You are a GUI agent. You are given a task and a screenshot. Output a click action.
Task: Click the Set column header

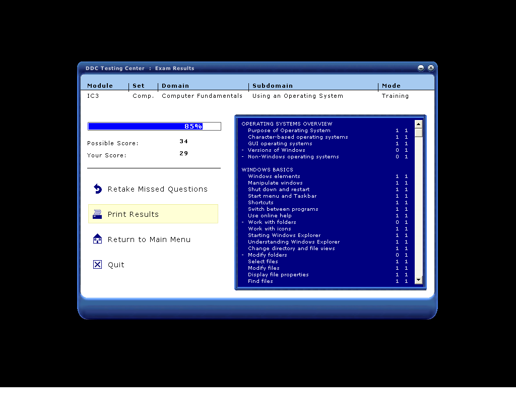tap(139, 86)
